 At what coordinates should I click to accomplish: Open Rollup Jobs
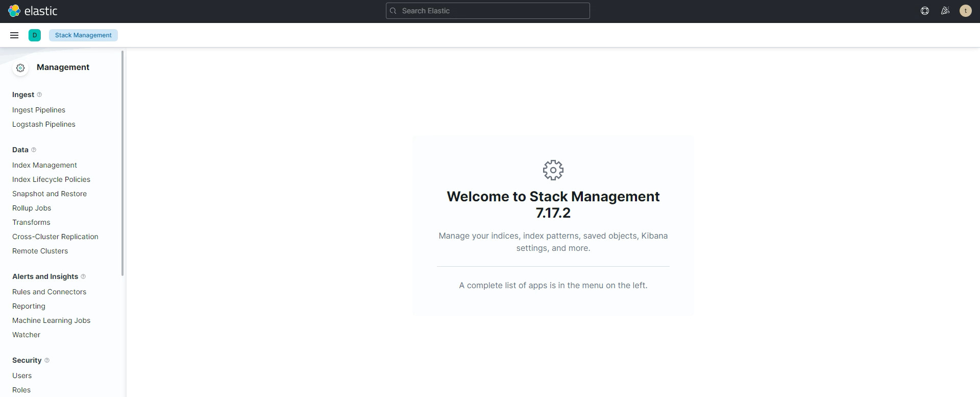(32, 208)
